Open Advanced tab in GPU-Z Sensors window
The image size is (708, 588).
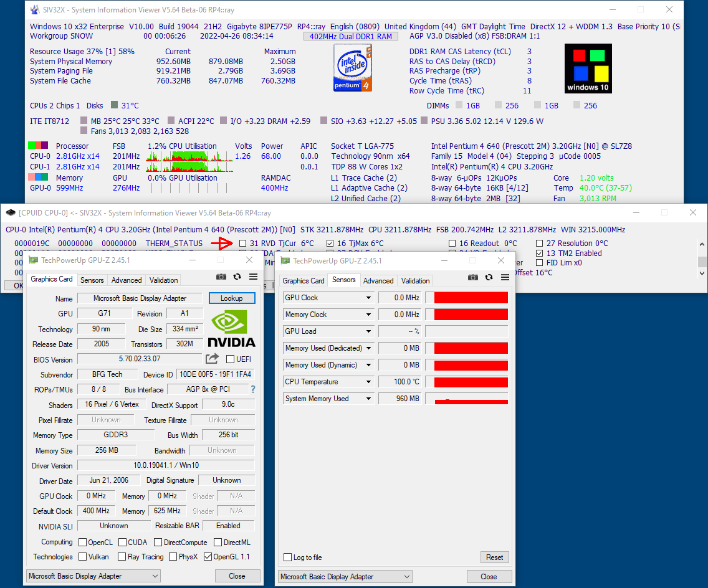378,281
